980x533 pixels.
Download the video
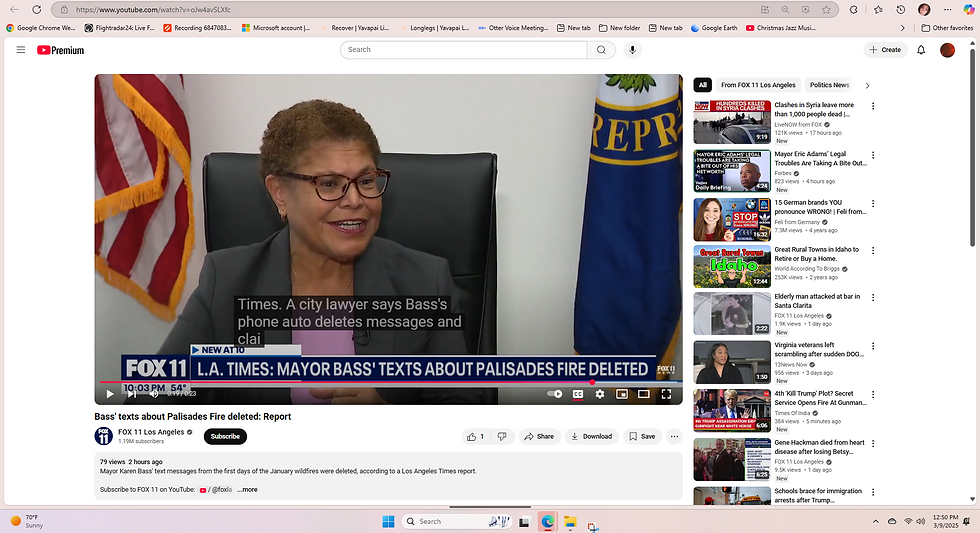(591, 437)
